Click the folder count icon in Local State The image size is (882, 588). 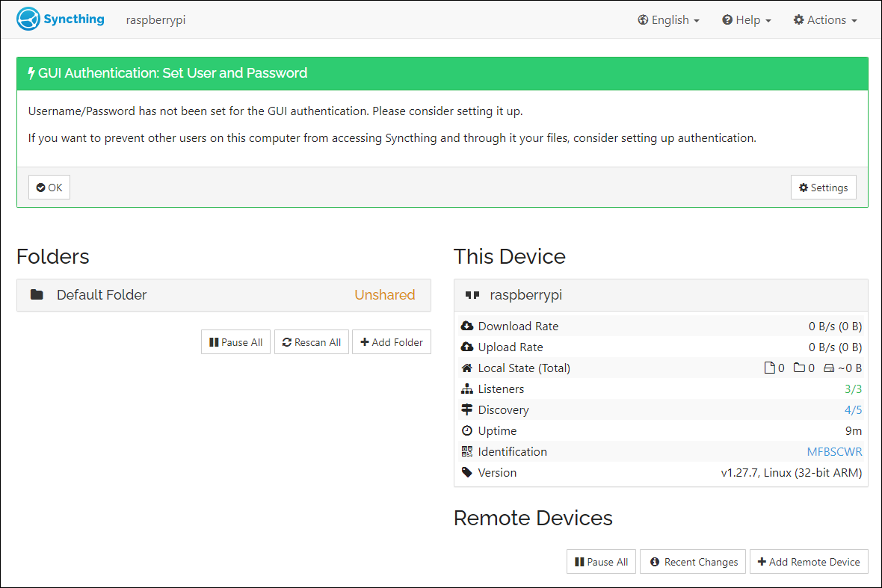click(x=799, y=368)
